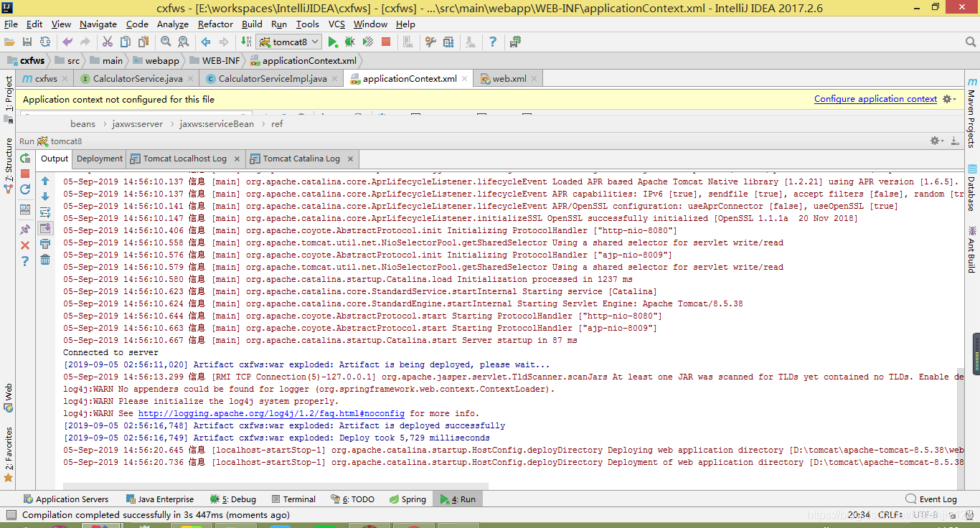Viewport: 980px width, 528px height.
Task: Toggle the Ant Build side panel
Action: 971,249
